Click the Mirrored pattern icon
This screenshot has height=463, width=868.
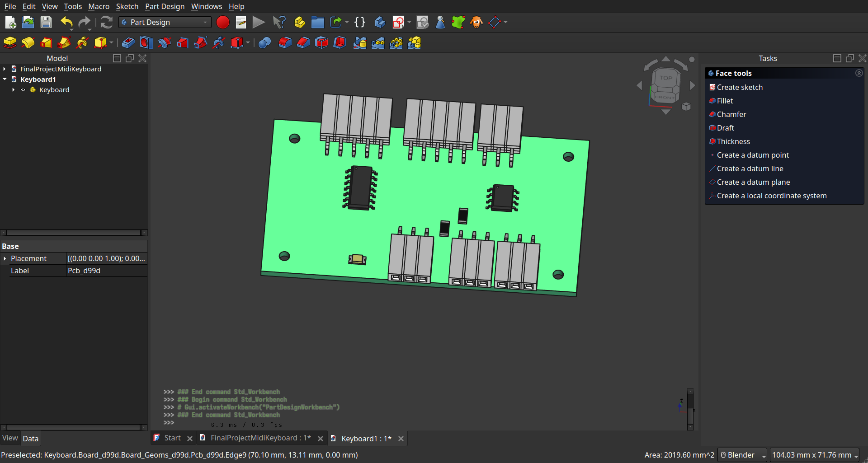point(360,43)
